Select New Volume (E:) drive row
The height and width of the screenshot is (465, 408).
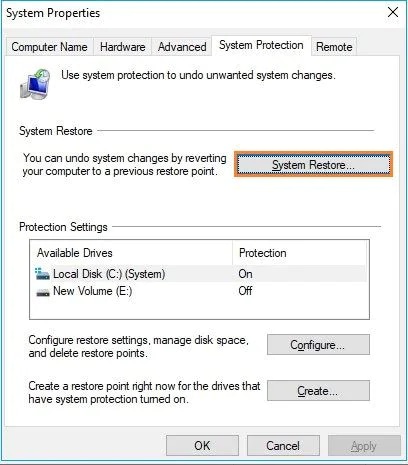pos(199,291)
